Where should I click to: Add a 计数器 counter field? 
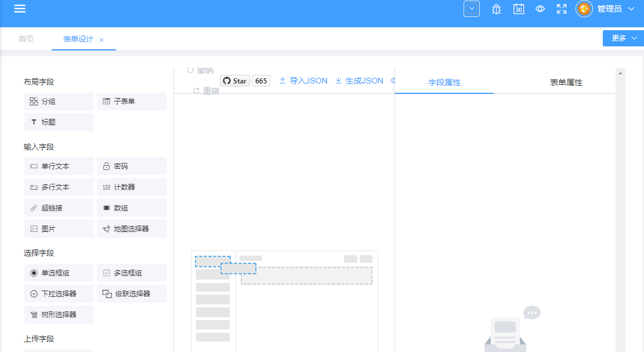132,187
